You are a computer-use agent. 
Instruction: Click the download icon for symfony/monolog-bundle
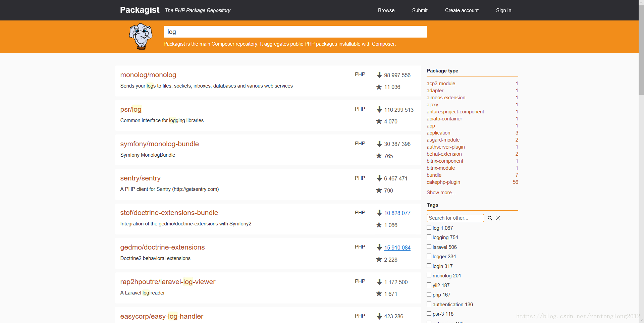click(379, 144)
